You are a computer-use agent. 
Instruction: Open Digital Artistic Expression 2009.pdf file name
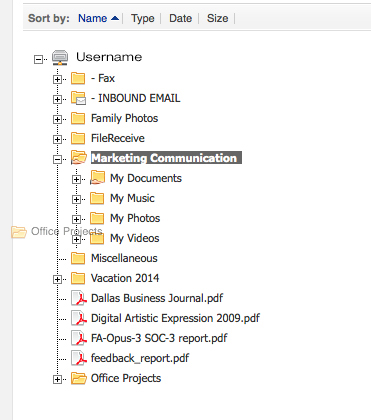point(175,319)
